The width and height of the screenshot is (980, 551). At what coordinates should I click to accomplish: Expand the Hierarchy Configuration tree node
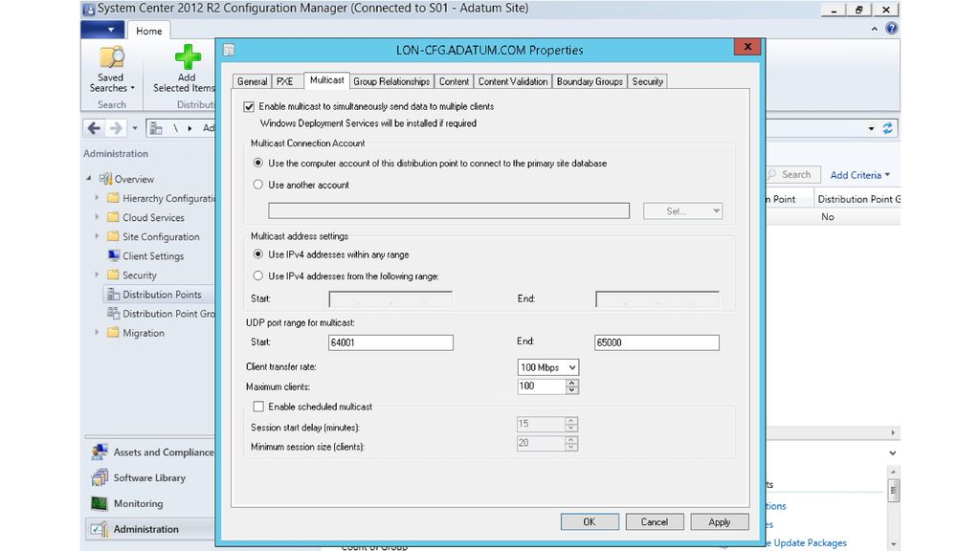tap(97, 198)
